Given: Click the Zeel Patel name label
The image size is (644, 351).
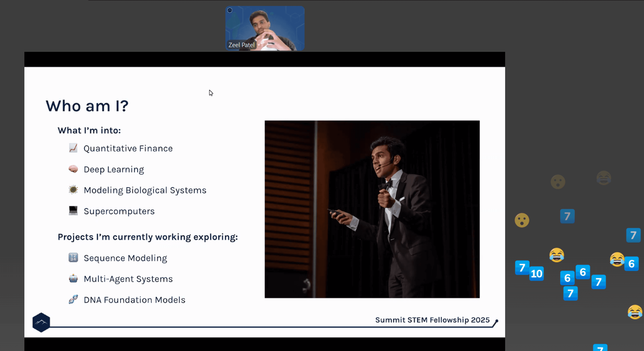Looking at the screenshot, I should [x=241, y=45].
